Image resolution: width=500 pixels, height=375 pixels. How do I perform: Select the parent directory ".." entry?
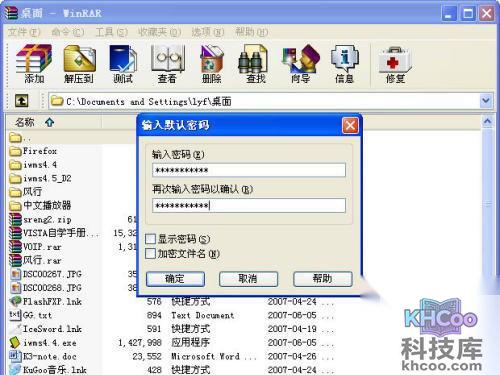(x=20, y=137)
